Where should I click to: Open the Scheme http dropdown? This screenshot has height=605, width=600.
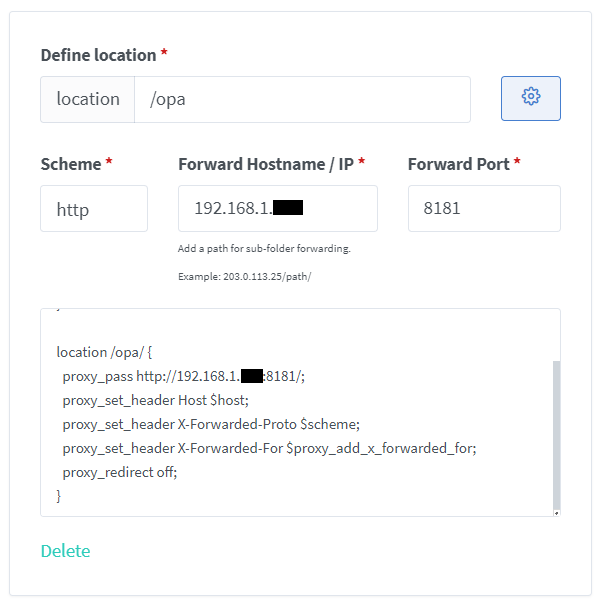pos(94,208)
